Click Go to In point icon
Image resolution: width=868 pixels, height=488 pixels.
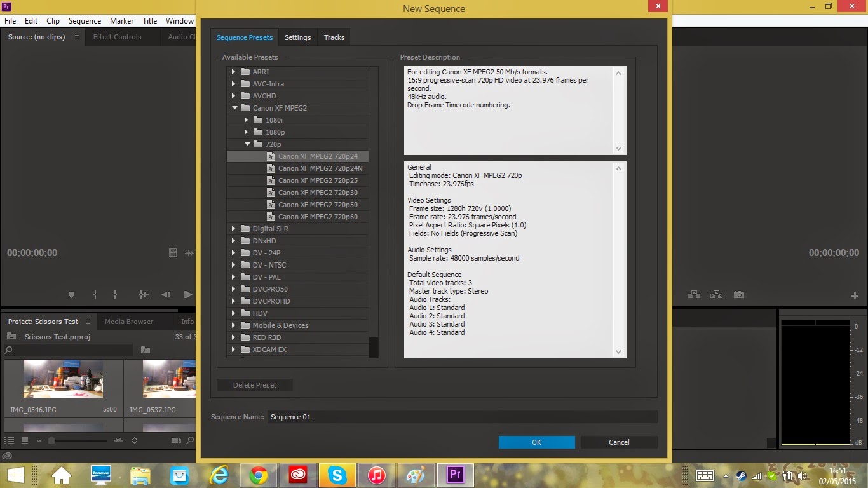pyautogui.click(x=144, y=295)
